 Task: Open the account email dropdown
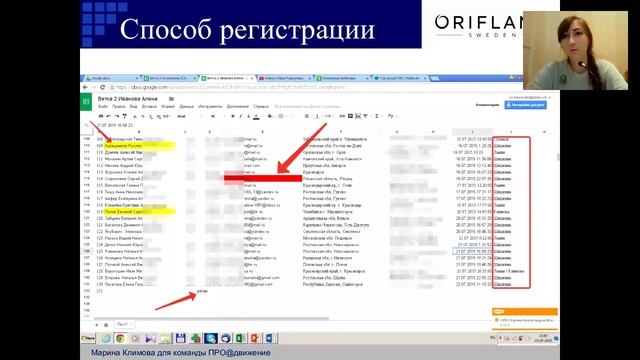pos(530,98)
